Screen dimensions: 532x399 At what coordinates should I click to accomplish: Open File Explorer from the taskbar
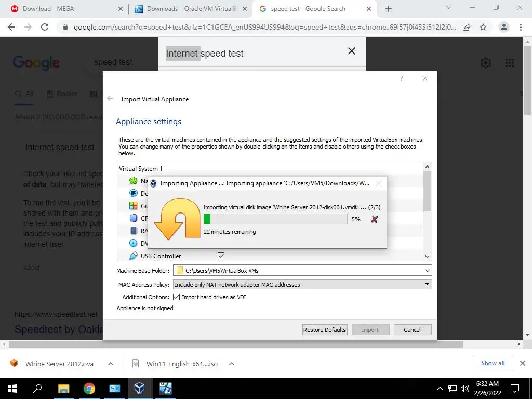63,388
